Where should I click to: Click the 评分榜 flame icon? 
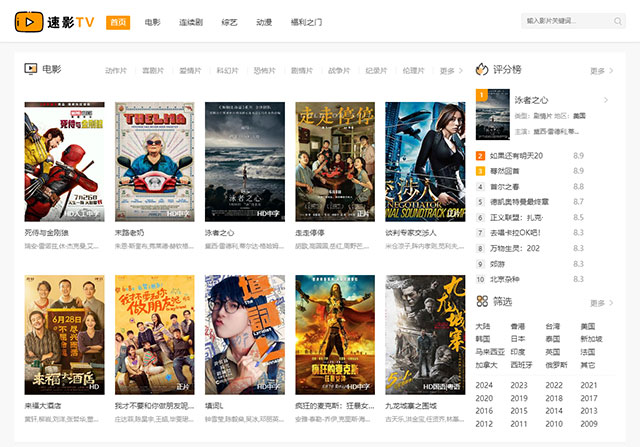point(482,69)
